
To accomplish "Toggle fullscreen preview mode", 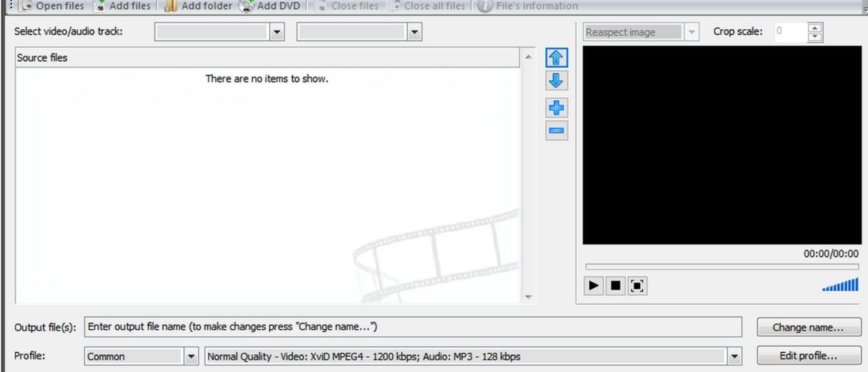I will click(x=637, y=286).
